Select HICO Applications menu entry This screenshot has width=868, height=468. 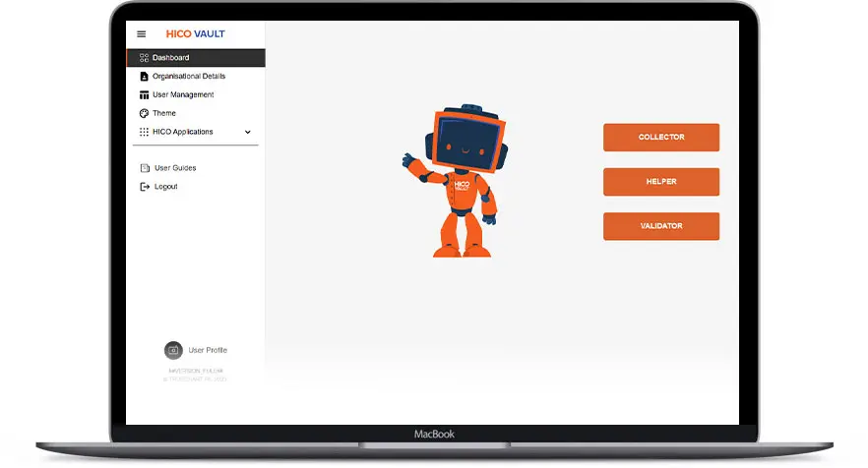pyautogui.click(x=183, y=132)
